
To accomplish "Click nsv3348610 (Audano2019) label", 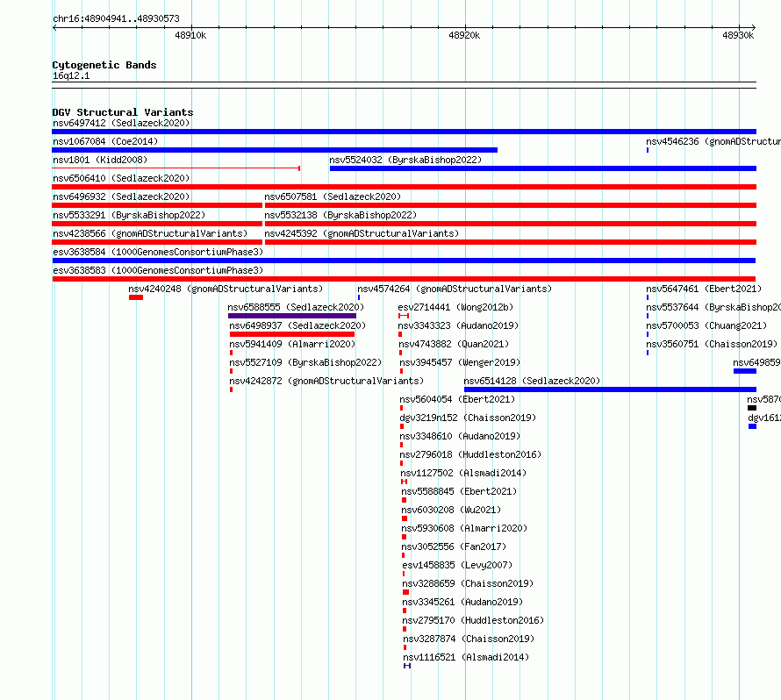I will [460, 436].
